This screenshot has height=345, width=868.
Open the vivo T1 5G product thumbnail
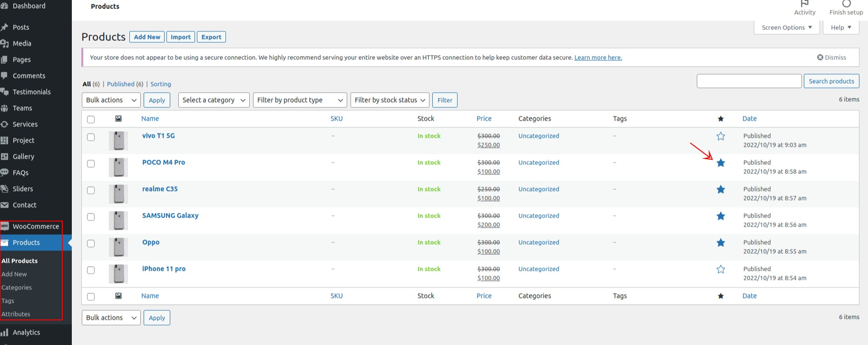pos(118,141)
